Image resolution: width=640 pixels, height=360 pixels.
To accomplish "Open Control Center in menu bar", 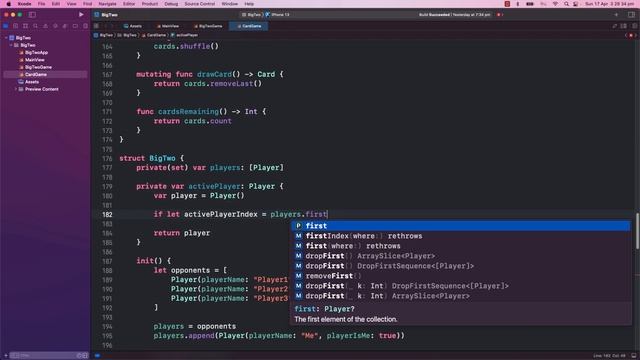I will (x=576, y=4).
